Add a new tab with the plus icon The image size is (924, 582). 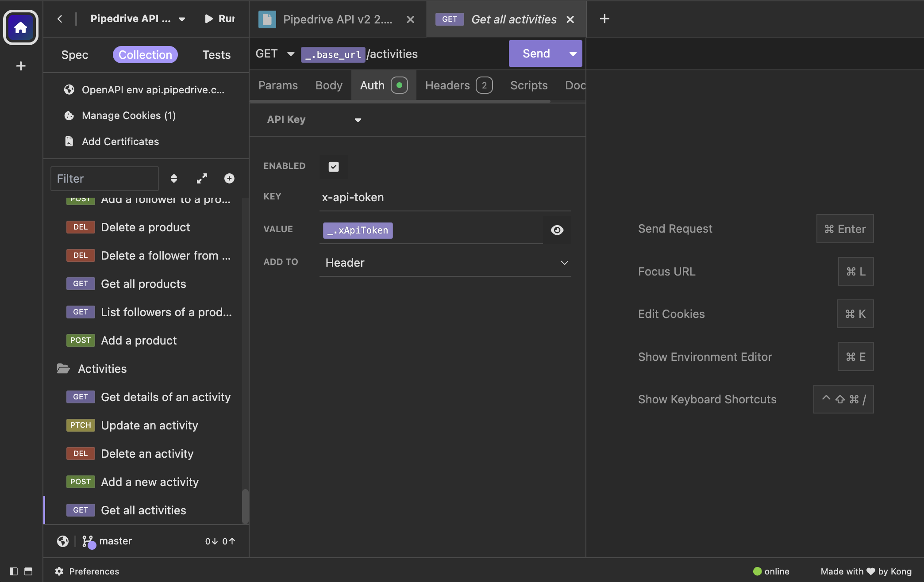(604, 19)
